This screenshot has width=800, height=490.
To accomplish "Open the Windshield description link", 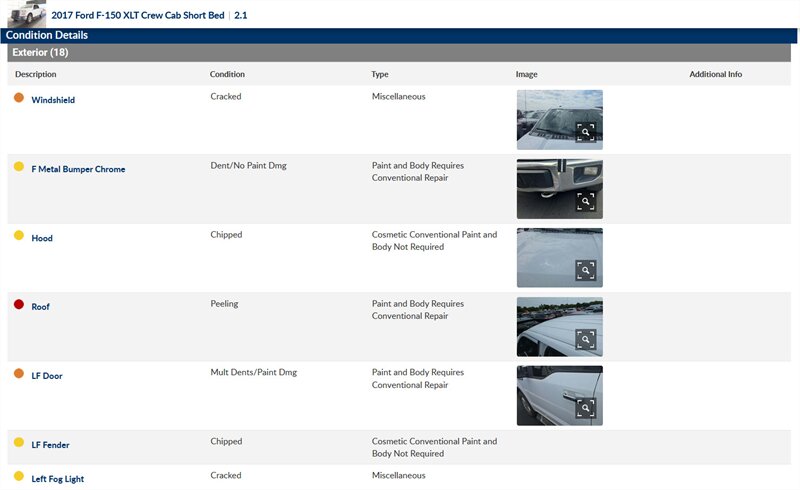I will tap(53, 100).
